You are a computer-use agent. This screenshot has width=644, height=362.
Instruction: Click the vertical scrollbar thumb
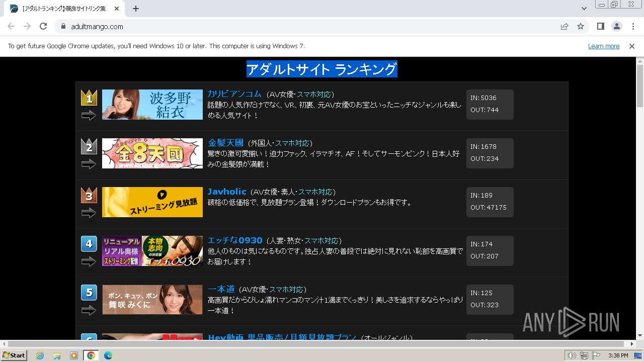pyautogui.click(x=640, y=85)
